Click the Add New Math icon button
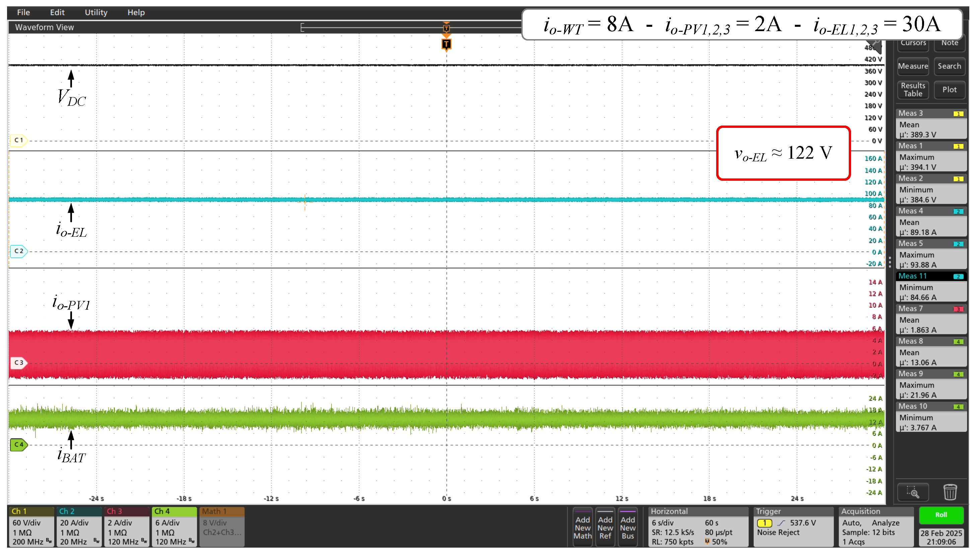The width and height of the screenshot is (980, 559). 582,527
